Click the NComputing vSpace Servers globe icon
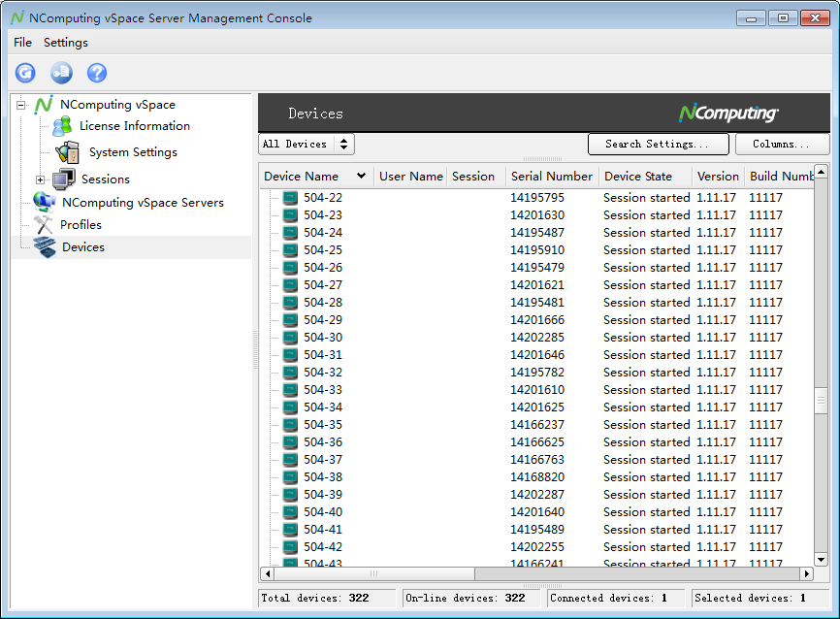This screenshot has width=840, height=619. point(44,203)
